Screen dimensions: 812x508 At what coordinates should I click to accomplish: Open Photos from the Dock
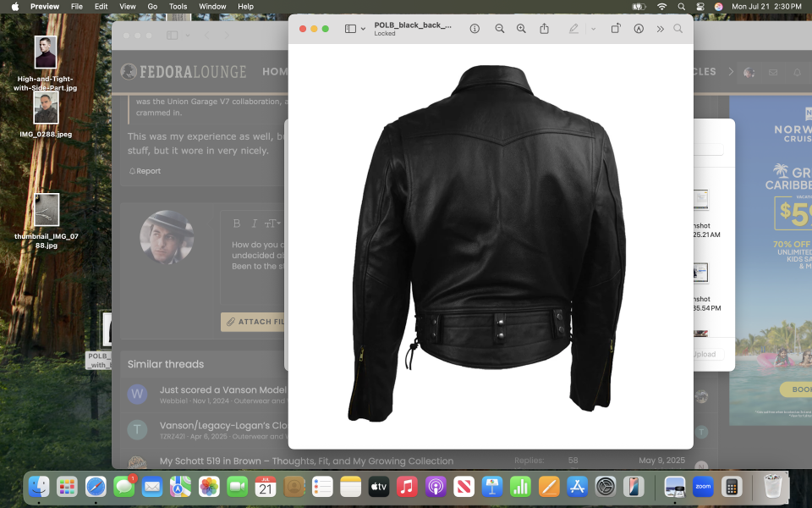[209, 487]
